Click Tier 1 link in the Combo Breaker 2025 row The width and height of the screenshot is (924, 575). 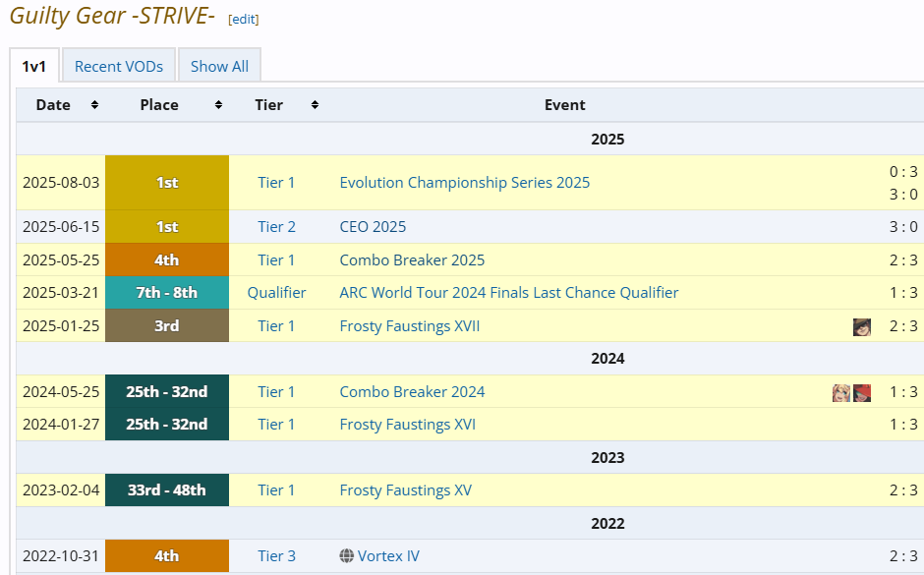pyautogui.click(x=276, y=259)
